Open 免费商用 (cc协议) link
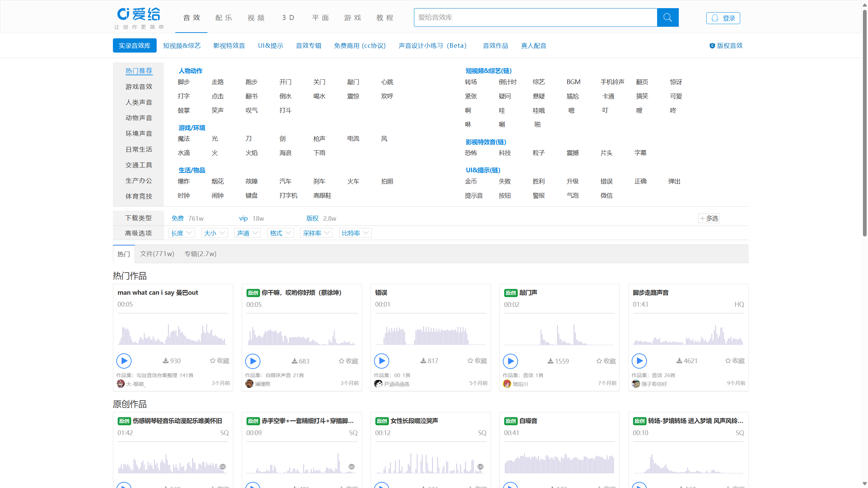This screenshot has width=868, height=488. 359,45
